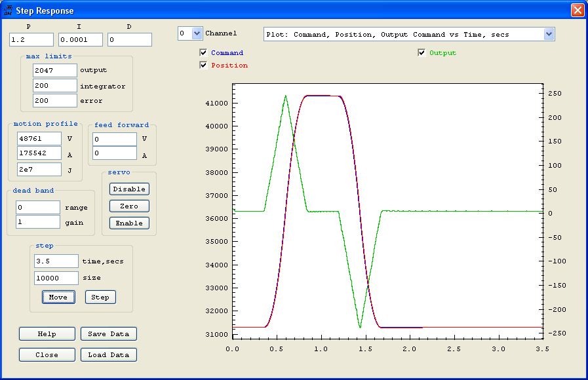Viewport: 588px width, 380px height.
Task: Uncheck the Command plot checkbox
Action: pos(203,53)
